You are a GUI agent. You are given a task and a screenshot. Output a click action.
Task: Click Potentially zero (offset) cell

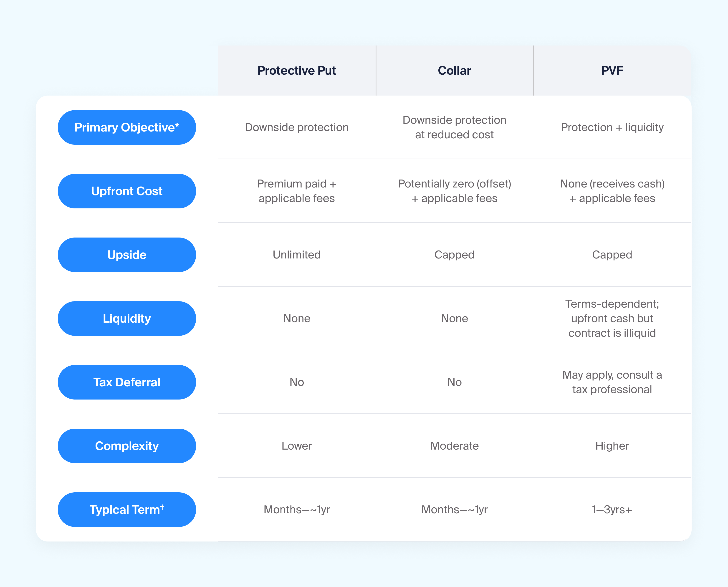(x=455, y=191)
